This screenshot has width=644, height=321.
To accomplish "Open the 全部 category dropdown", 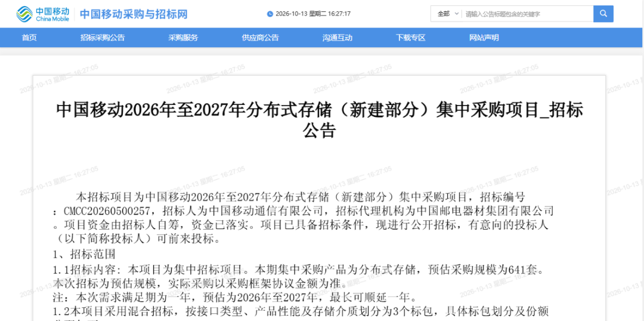I will (x=447, y=14).
